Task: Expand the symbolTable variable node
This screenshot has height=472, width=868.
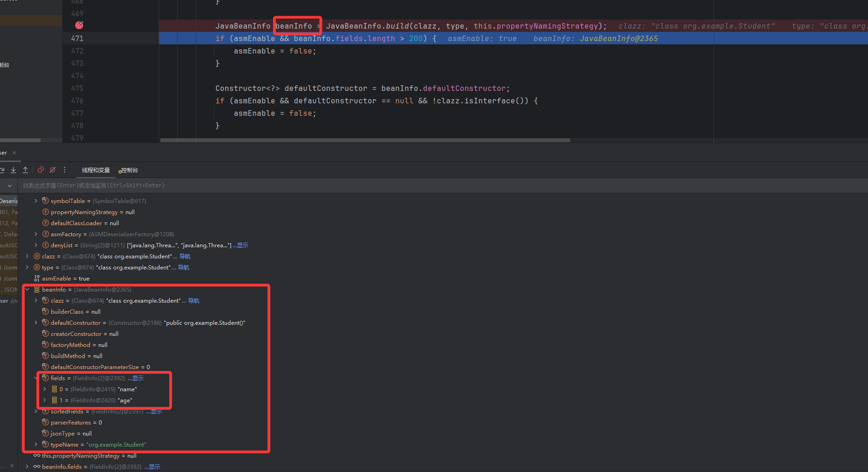Action: coord(36,201)
